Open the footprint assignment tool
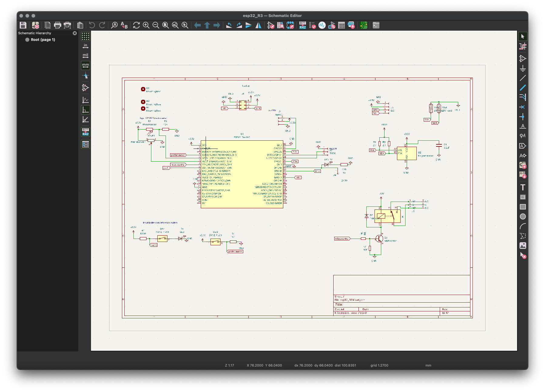Viewport: 545px width, 392px height. (x=331, y=25)
